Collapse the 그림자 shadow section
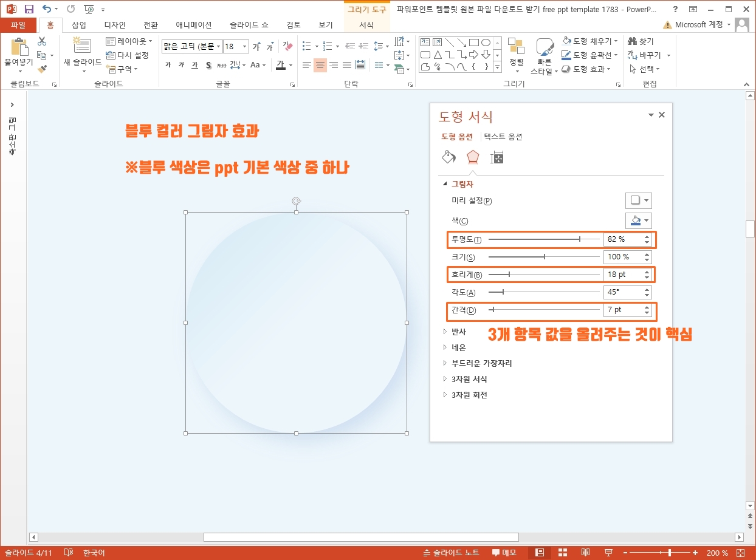This screenshot has height=560, width=756. pyautogui.click(x=445, y=184)
